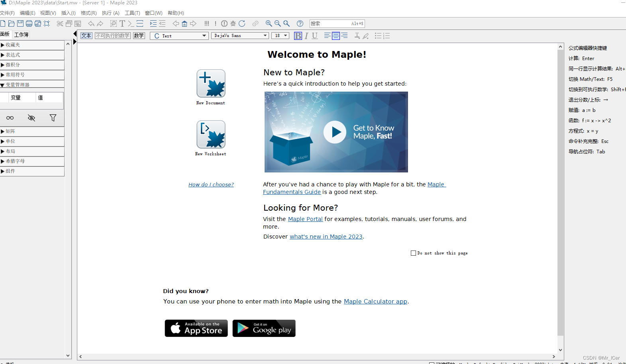The height and width of the screenshot is (364, 626).
Task: Toggle italic formatting
Action: (306, 36)
